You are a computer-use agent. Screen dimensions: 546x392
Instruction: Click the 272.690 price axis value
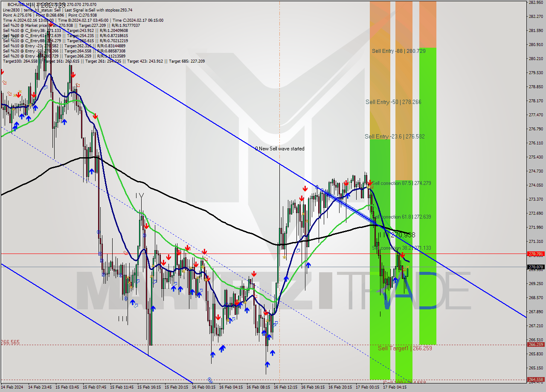pyautogui.click(x=536, y=213)
